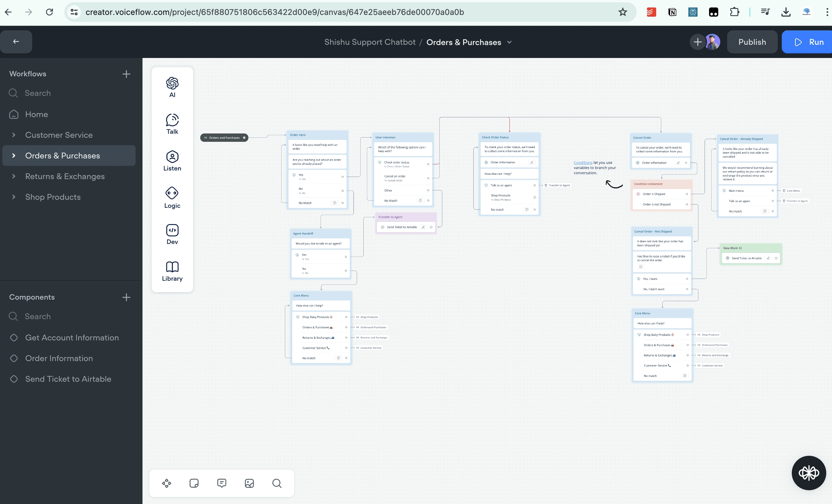Image resolution: width=832 pixels, height=504 pixels.
Task: Click the Publish button
Action: coord(752,42)
